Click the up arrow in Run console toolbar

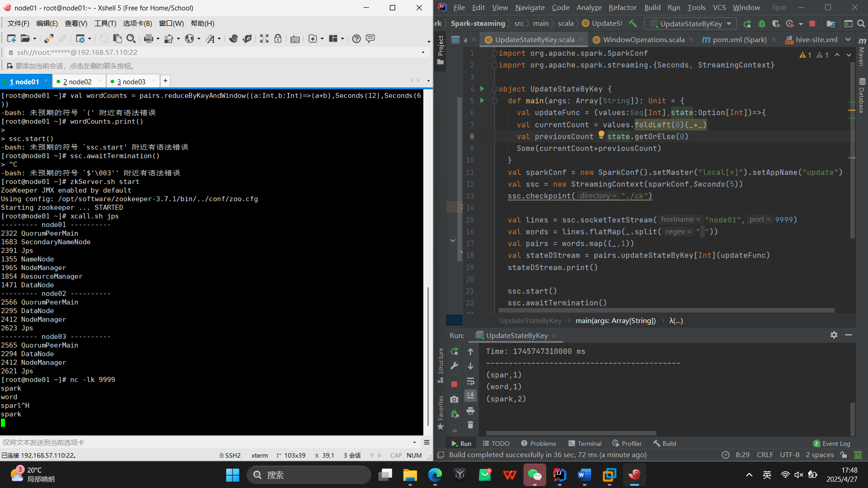coord(470,352)
